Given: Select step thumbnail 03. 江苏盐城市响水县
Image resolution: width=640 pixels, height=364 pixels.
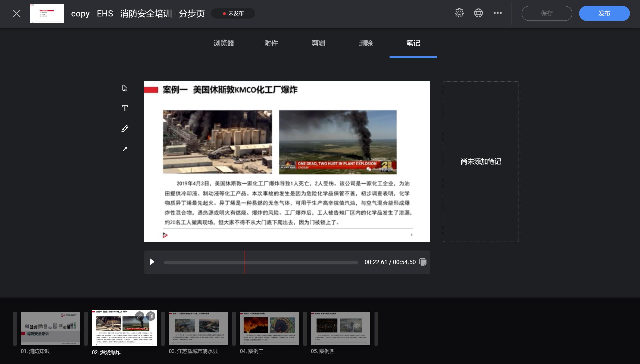Looking at the screenshot, I should pyautogui.click(x=199, y=328).
